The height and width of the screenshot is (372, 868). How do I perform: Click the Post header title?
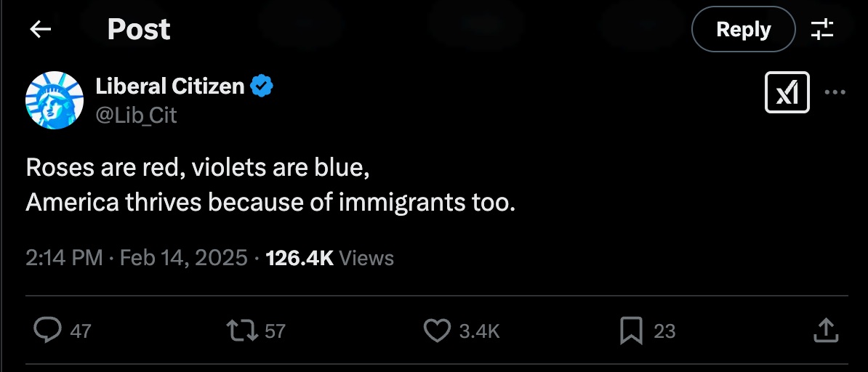tap(139, 29)
